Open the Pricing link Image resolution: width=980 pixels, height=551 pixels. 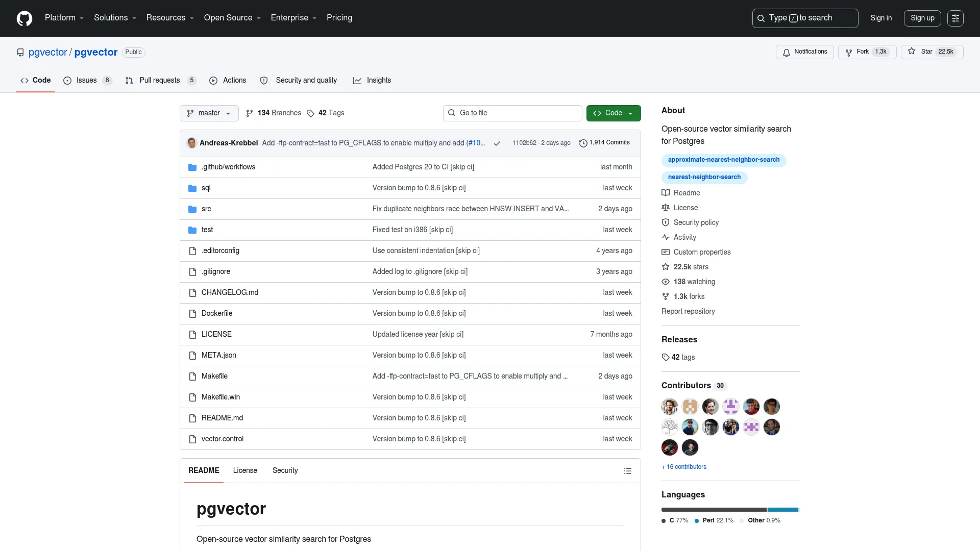[x=339, y=18]
